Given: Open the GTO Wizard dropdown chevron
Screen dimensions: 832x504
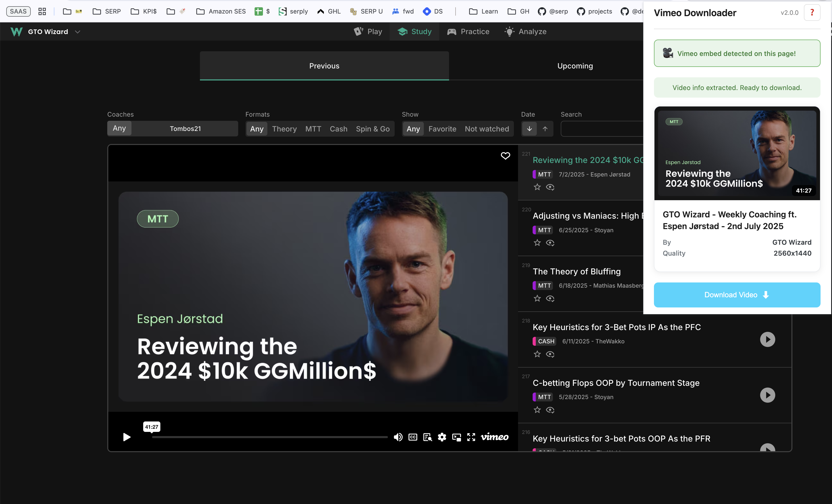Looking at the screenshot, I should [77, 32].
